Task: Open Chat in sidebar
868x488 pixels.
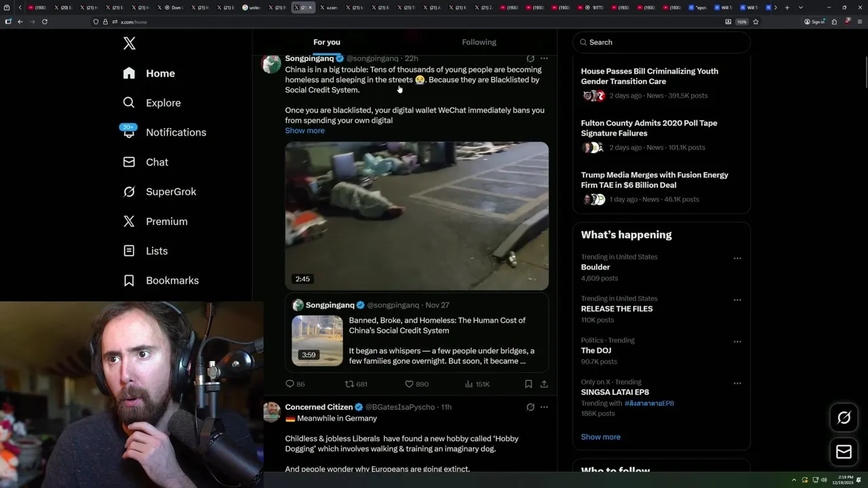Action: (145, 162)
